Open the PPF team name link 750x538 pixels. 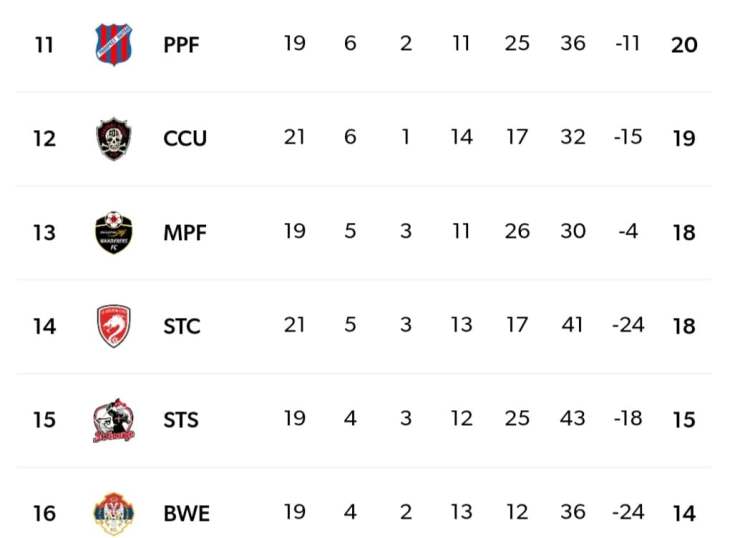pos(181,46)
